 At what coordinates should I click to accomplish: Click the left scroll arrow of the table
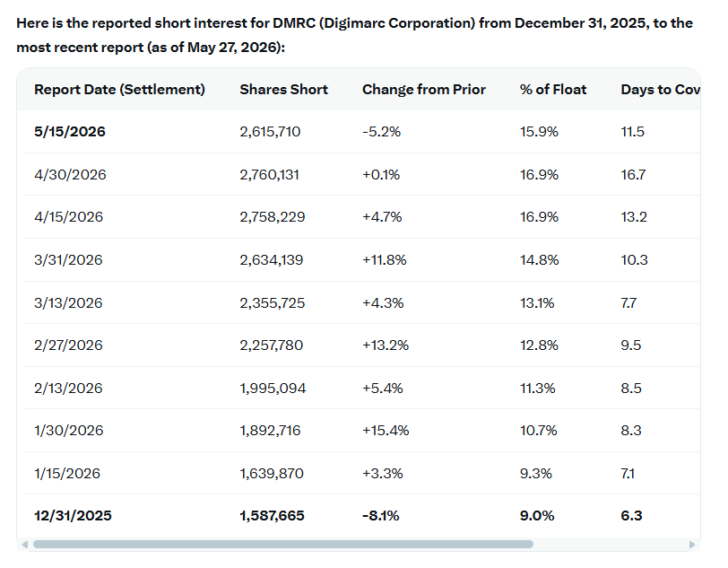(x=25, y=545)
